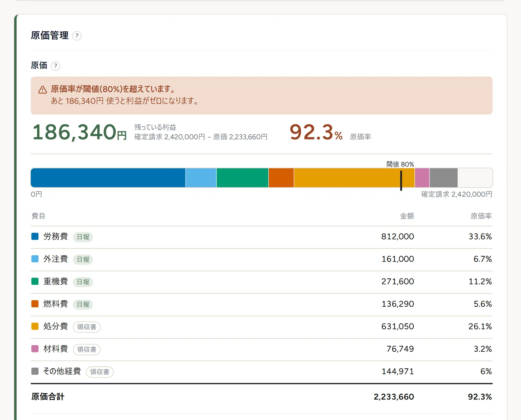Open the 日報 badge on 燃料費 row
The width and height of the screenshot is (521, 420).
(x=83, y=304)
